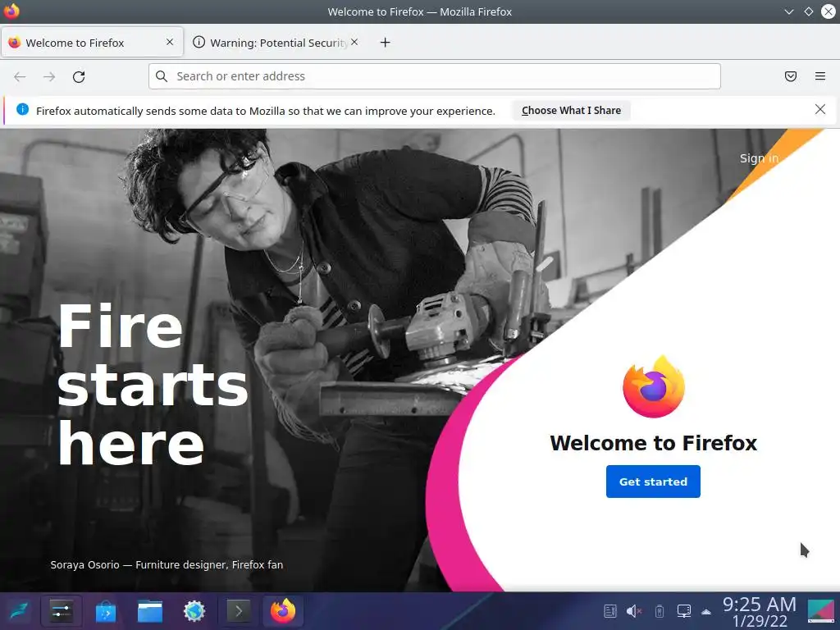Click Choose What I Share button
The height and width of the screenshot is (630, 840).
click(x=571, y=111)
